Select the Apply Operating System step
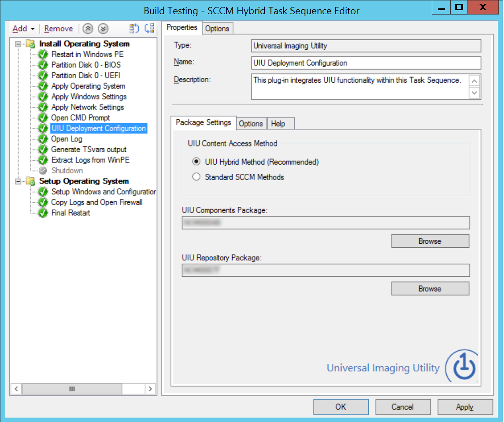Screen dimensions: 504x422 coord(89,86)
